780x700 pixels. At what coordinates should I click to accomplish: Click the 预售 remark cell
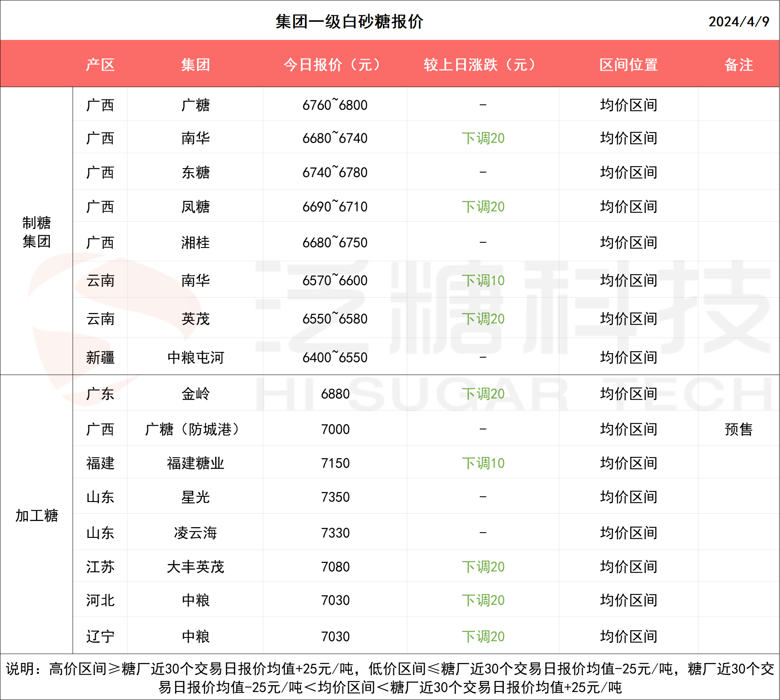pyautogui.click(x=738, y=429)
